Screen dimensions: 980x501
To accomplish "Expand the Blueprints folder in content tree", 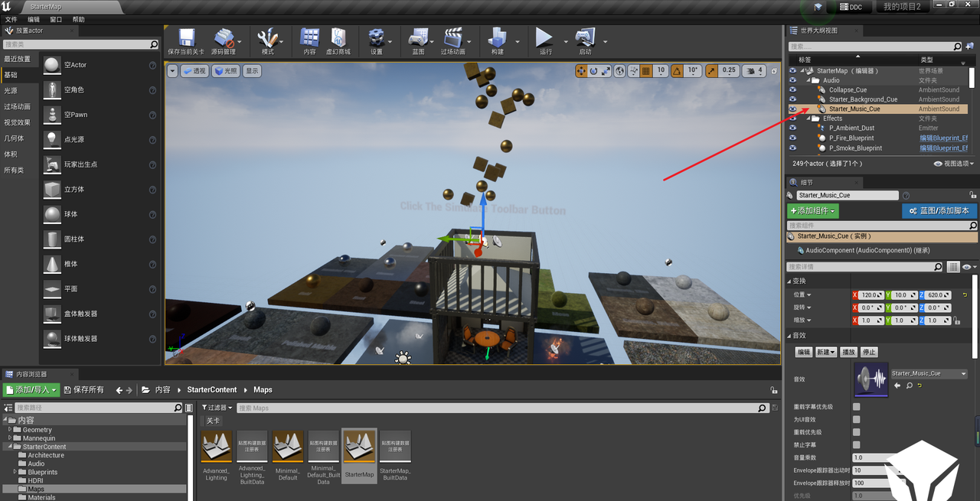I will coord(15,472).
